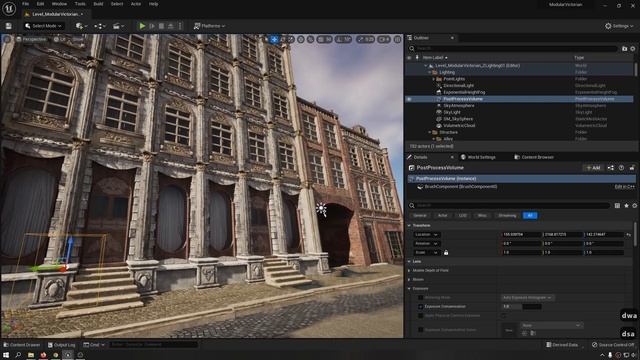Toggle Metering Mode override checkbox
640x360 pixels.
(x=420, y=298)
